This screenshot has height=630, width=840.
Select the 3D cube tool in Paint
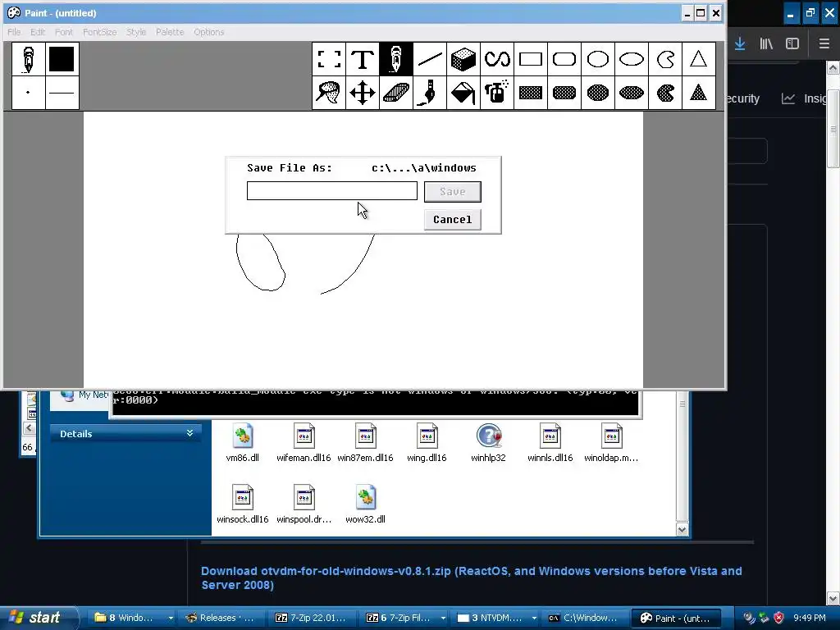pyautogui.click(x=463, y=59)
